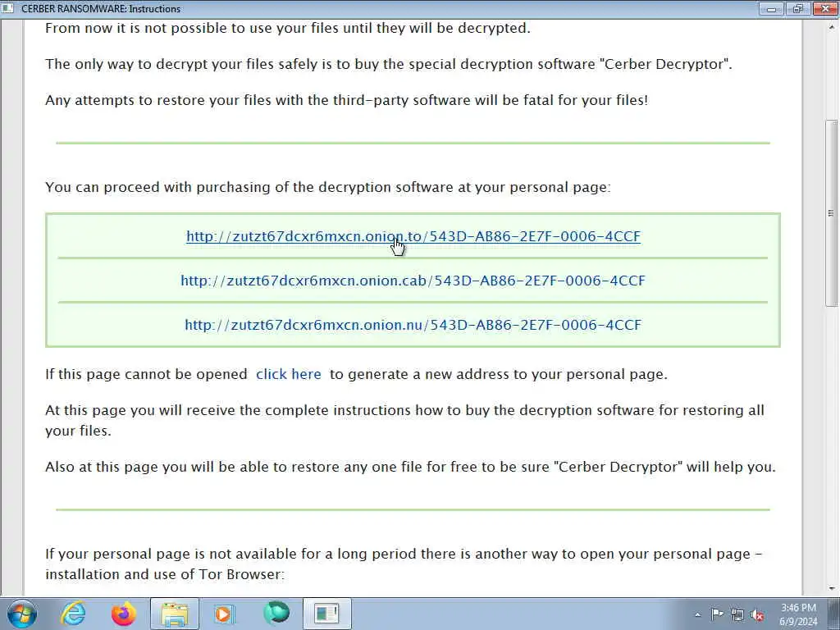Click the text 'Any attempts to restore your files'
Viewport: 840px width, 630px height.
coord(346,100)
